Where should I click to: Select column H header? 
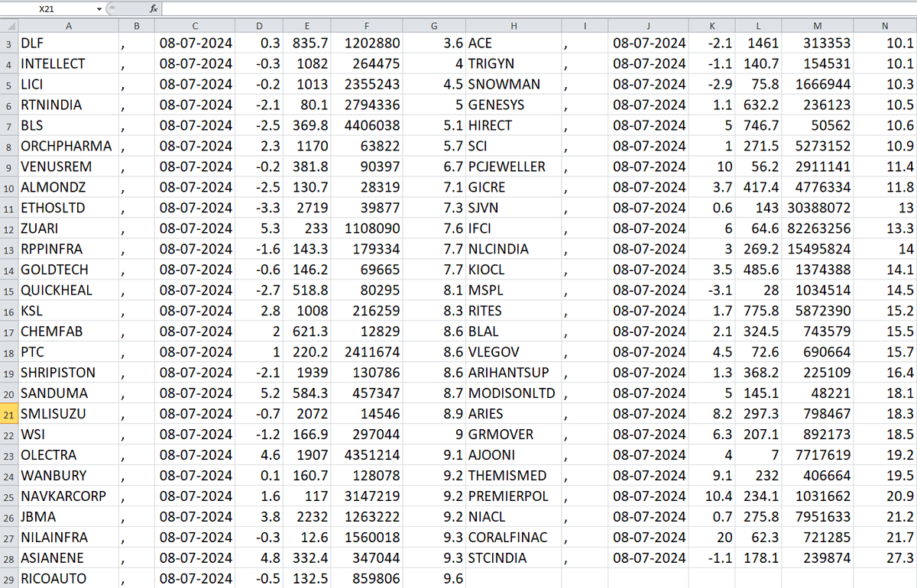(x=514, y=27)
